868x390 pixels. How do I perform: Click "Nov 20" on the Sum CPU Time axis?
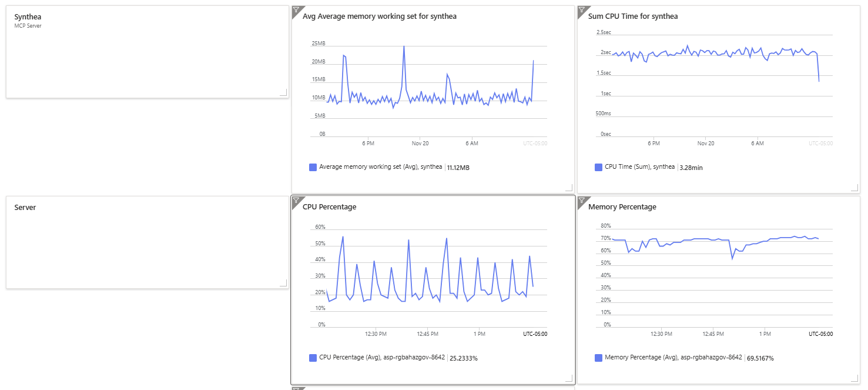pos(706,144)
